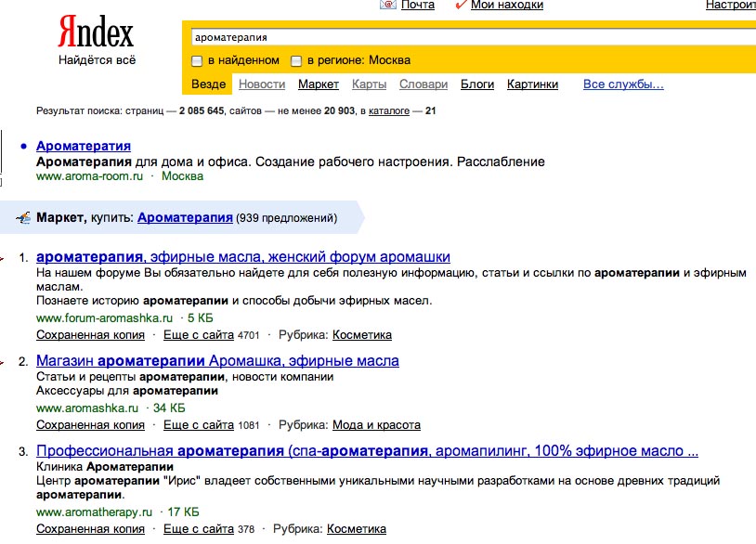The image size is (756, 544).
Task: Click the '17 КБ' size for aromatherapy.ru
Action: 183,512
